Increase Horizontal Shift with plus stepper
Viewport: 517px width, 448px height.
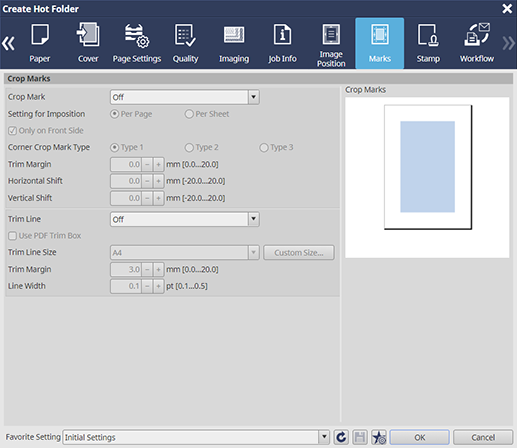pyautogui.click(x=158, y=181)
